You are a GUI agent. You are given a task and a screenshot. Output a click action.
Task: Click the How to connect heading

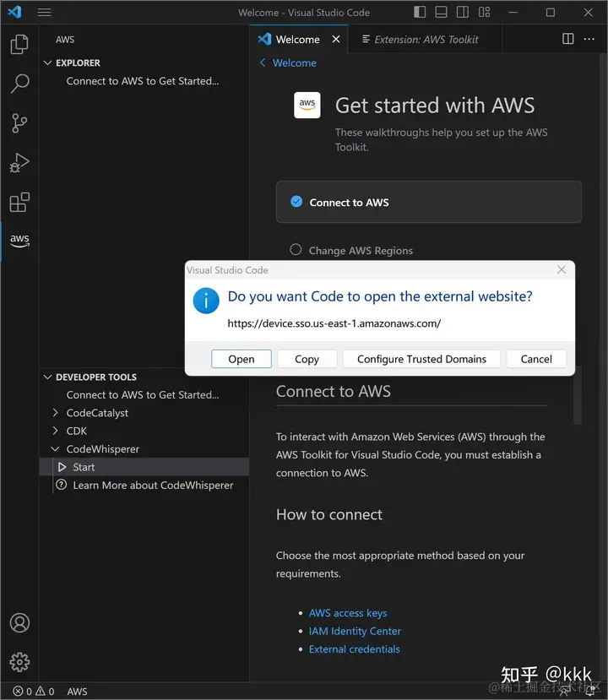tap(329, 514)
